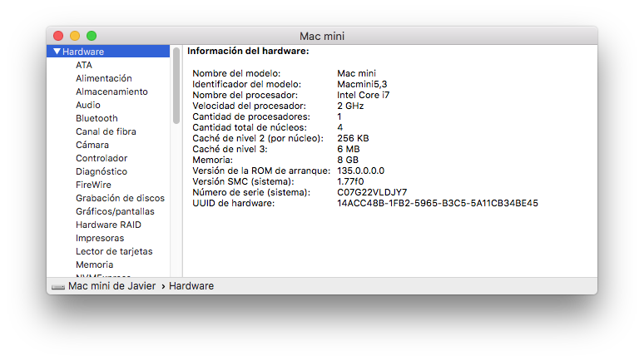Select Diagnóstico in the sidebar
The width and height of the screenshot is (644, 361).
tap(102, 171)
